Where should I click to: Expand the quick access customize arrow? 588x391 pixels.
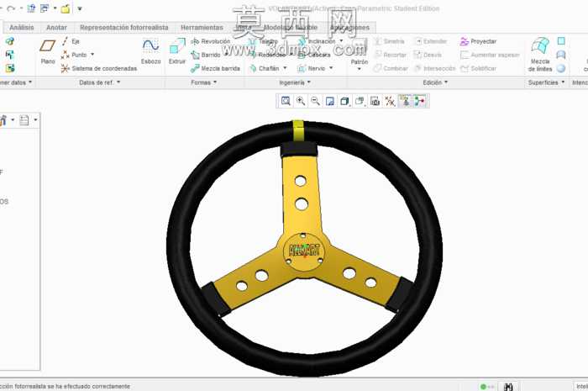coord(80,8)
